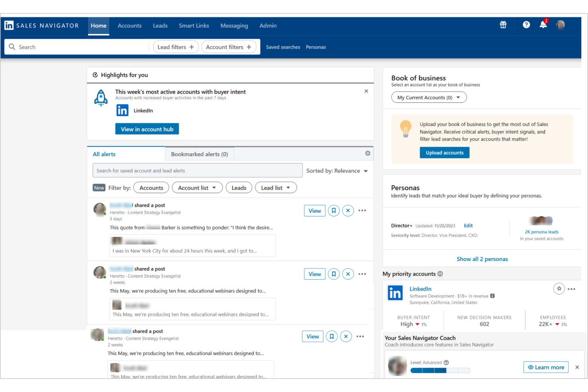Click Show all 2 personas

[482, 259]
